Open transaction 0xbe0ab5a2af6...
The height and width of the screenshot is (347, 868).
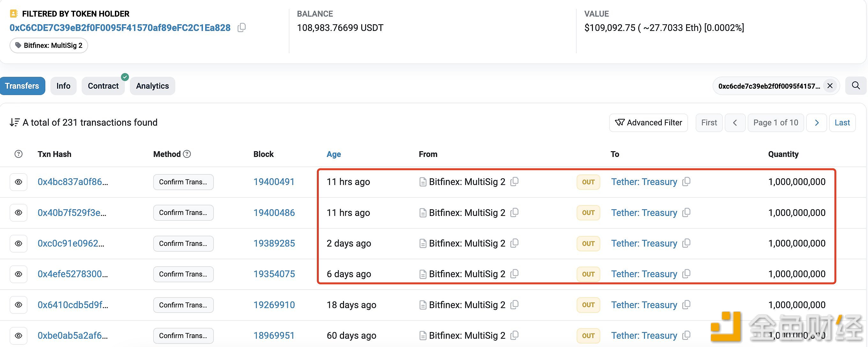click(73, 336)
